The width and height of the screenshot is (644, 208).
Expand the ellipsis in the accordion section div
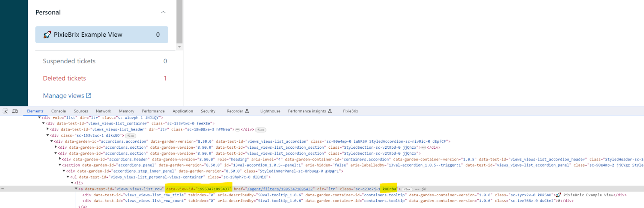[423, 148]
